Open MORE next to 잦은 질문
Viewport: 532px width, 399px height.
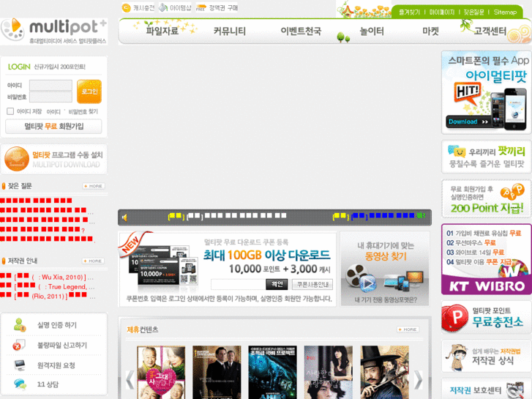click(94, 186)
